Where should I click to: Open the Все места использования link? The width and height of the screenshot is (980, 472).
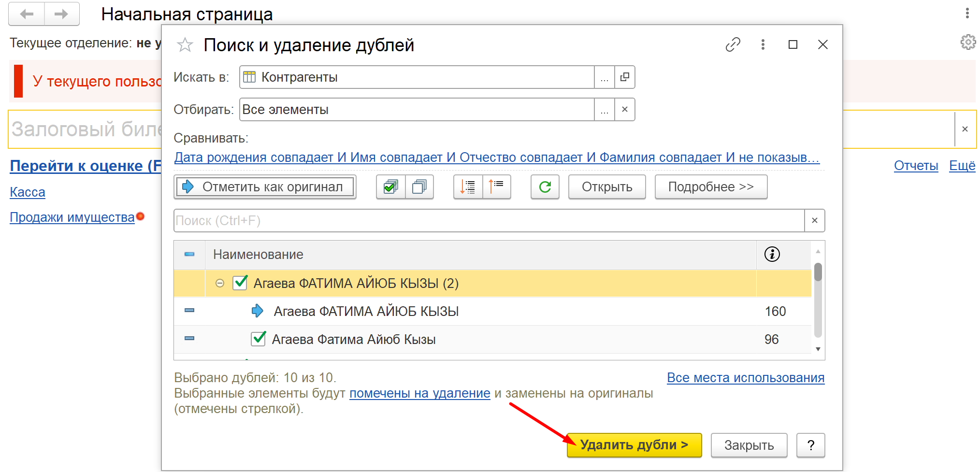tap(745, 378)
